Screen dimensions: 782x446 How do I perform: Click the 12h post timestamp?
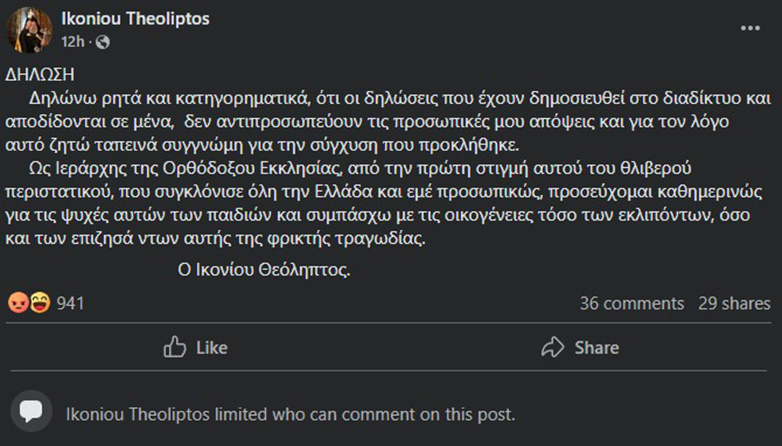click(x=72, y=42)
